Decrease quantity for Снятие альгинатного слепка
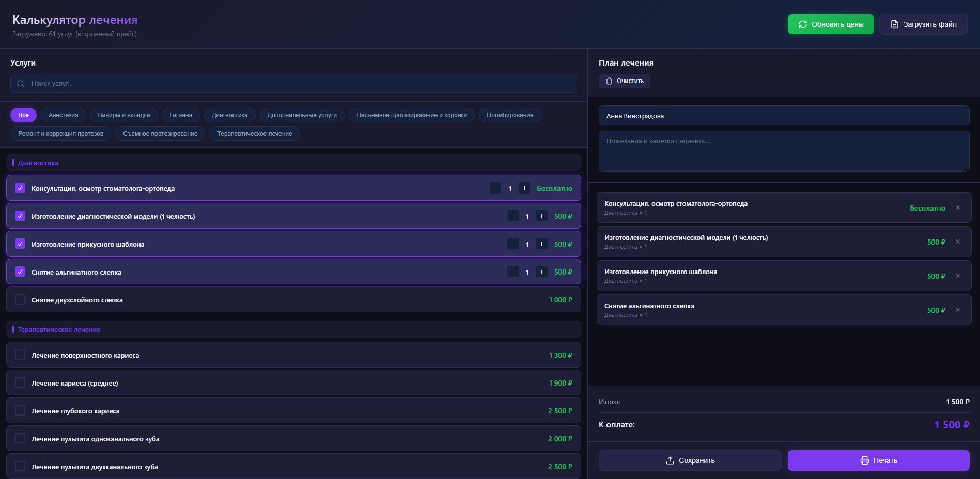 [x=512, y=272]
